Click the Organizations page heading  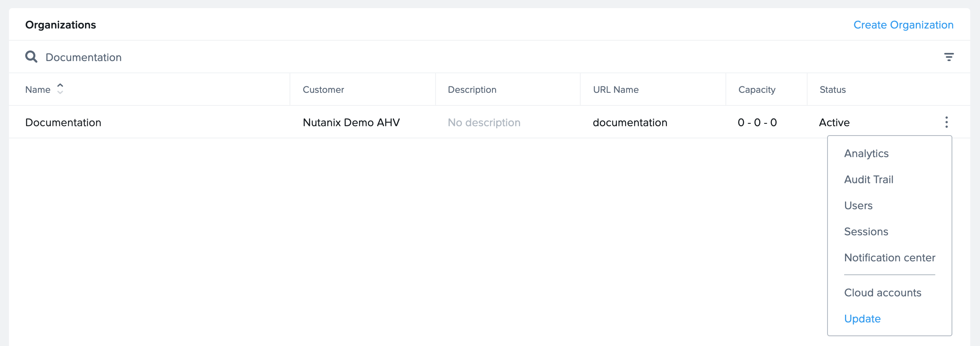[x=61, y=25]
